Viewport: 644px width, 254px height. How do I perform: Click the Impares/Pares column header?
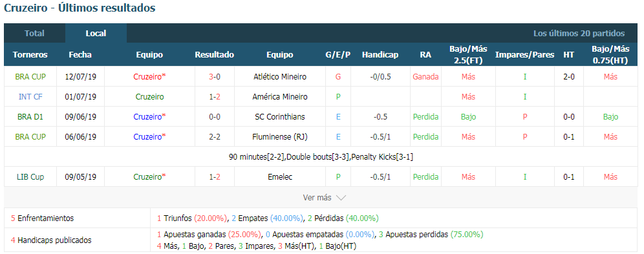click(525, 54)
